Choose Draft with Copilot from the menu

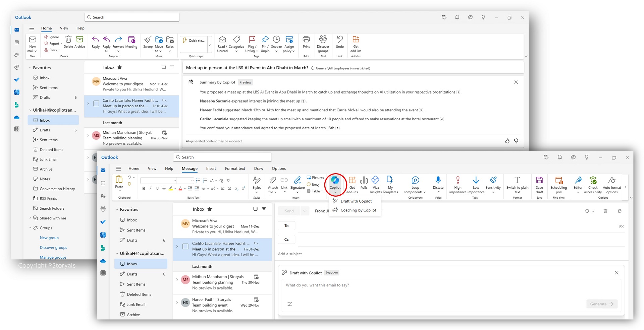[356, 201]
